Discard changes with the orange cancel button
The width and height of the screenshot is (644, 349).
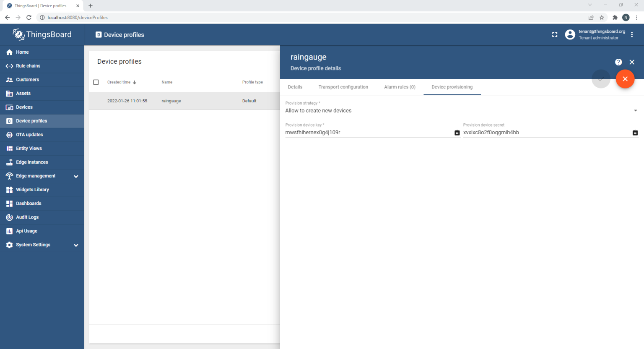coord(625,79)
